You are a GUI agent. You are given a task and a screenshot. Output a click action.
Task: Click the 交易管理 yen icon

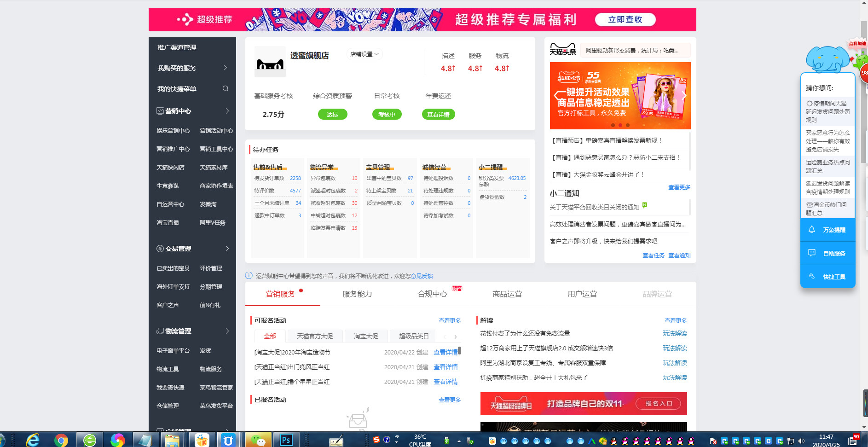160,249
